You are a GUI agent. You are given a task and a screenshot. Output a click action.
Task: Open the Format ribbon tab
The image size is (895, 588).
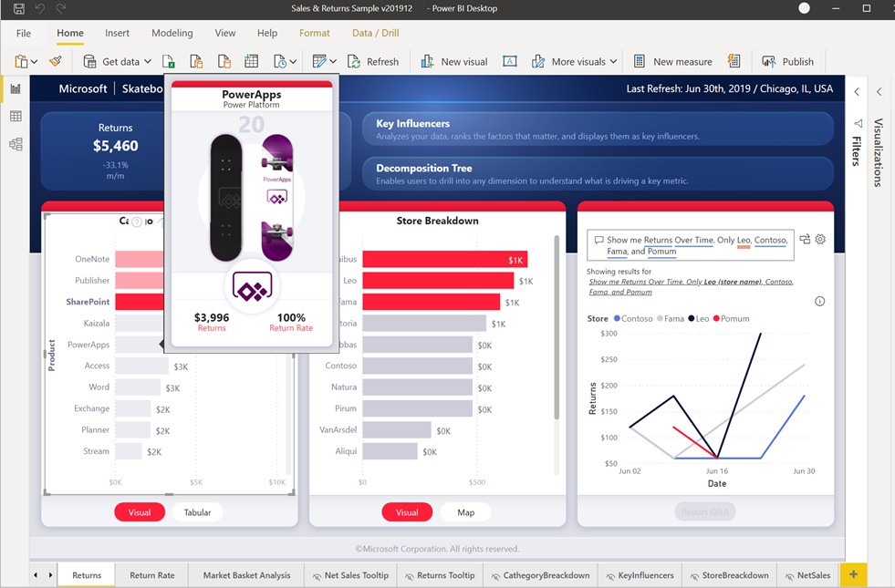click(x=315, y=33)
